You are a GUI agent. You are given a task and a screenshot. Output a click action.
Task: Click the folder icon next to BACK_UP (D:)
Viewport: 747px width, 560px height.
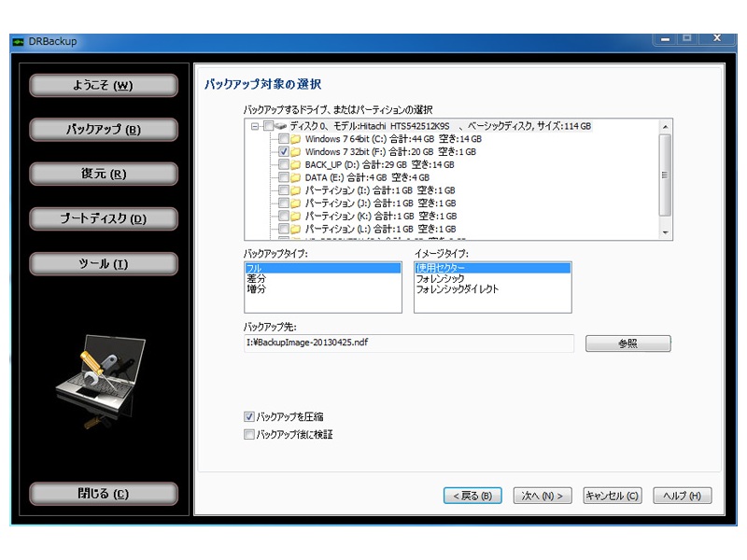click(x=295, y=164)
